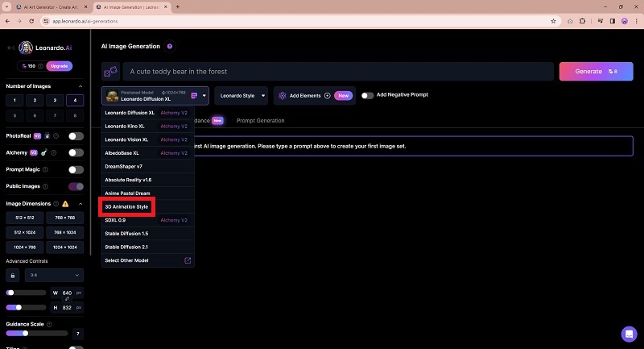Click the Guidance Scale slider
The image size is (644, 349).
point(37,334)
